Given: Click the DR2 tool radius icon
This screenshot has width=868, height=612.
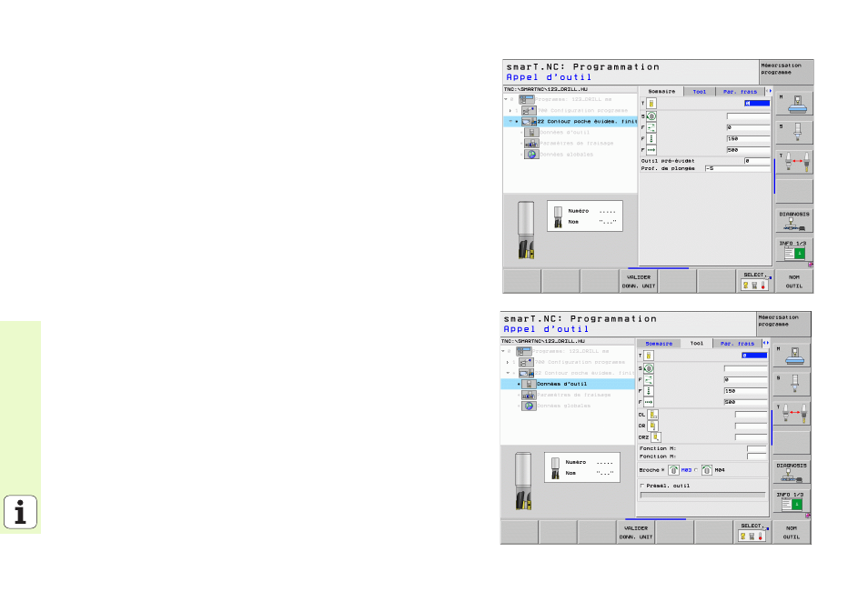Looking at the screenshot, I should 656,437.
